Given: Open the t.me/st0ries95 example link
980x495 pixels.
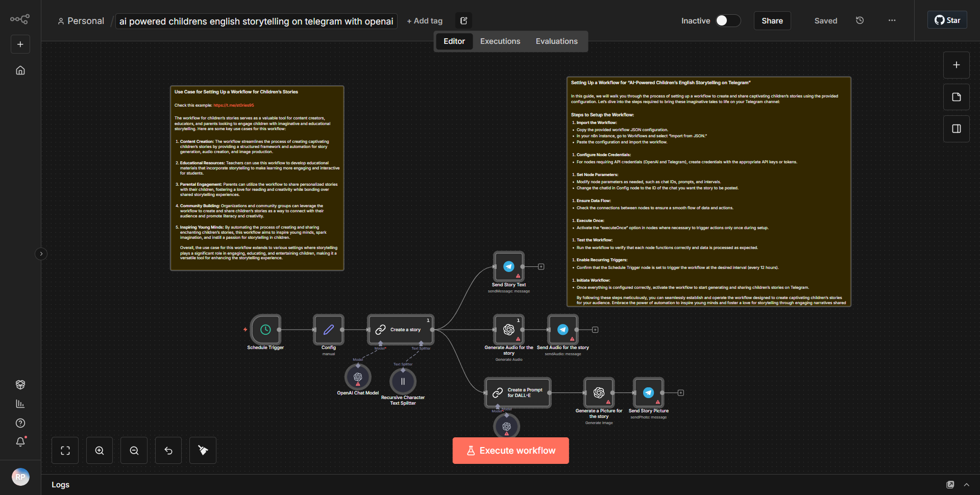Looking at the screenshot, I should [233, 105].
